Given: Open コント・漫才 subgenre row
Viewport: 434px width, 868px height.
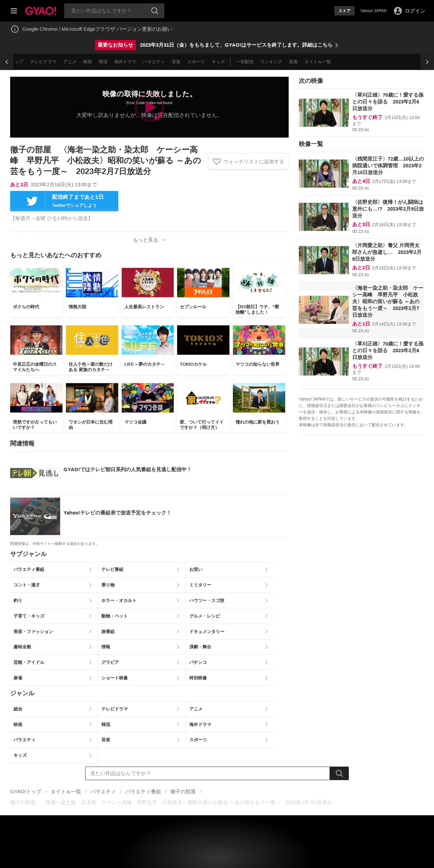Looking at the screenshot, I should click(x=54, y=585).
